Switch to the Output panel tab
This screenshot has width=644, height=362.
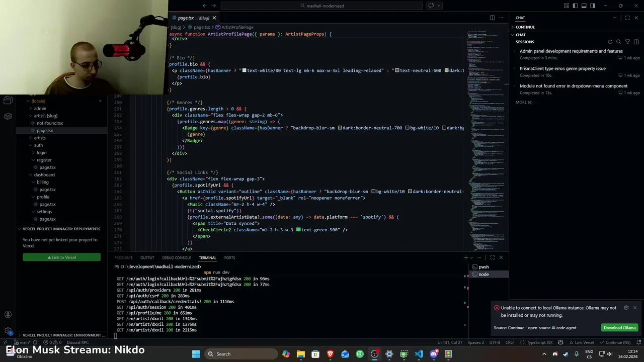coord(147,257)
